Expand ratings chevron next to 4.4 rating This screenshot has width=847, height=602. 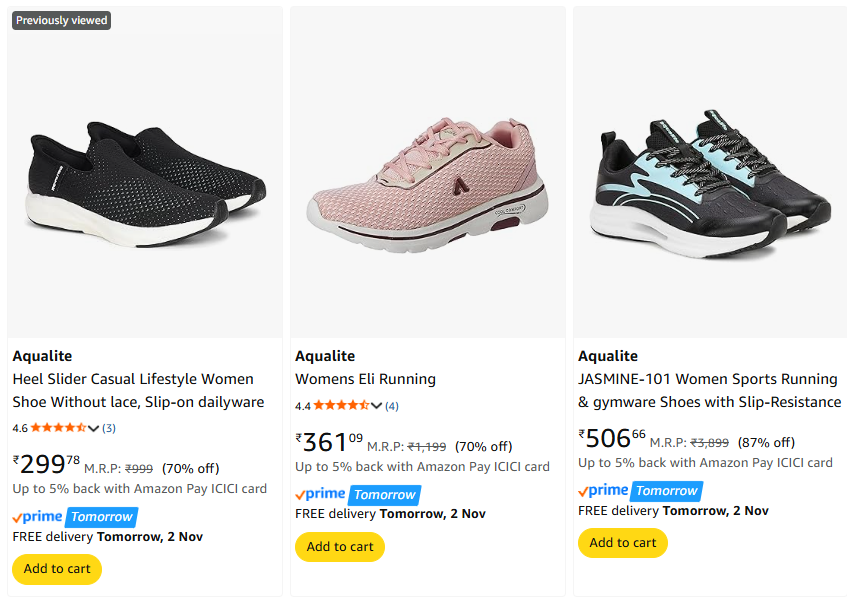coord(377,406)
